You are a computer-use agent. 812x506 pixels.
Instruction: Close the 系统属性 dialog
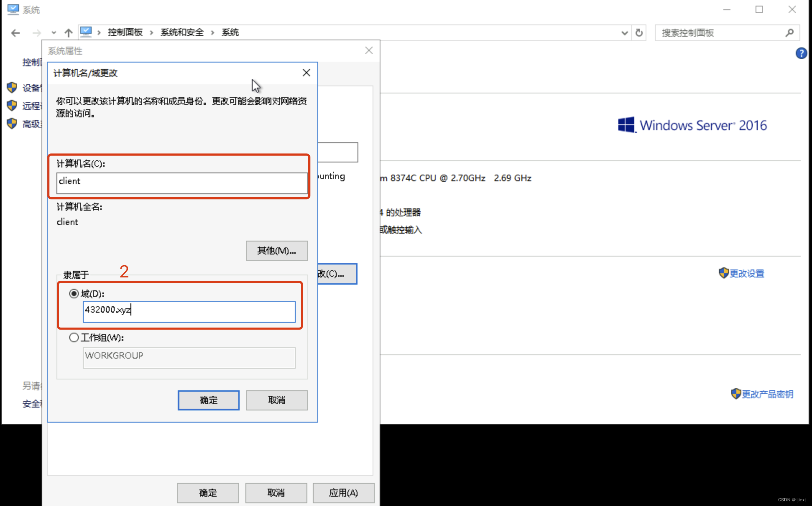pyautogui.click(x=369, y=50)
